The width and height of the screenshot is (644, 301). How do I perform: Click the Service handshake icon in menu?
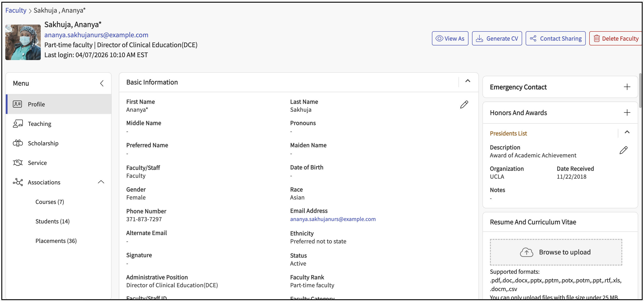click(18, 163)
